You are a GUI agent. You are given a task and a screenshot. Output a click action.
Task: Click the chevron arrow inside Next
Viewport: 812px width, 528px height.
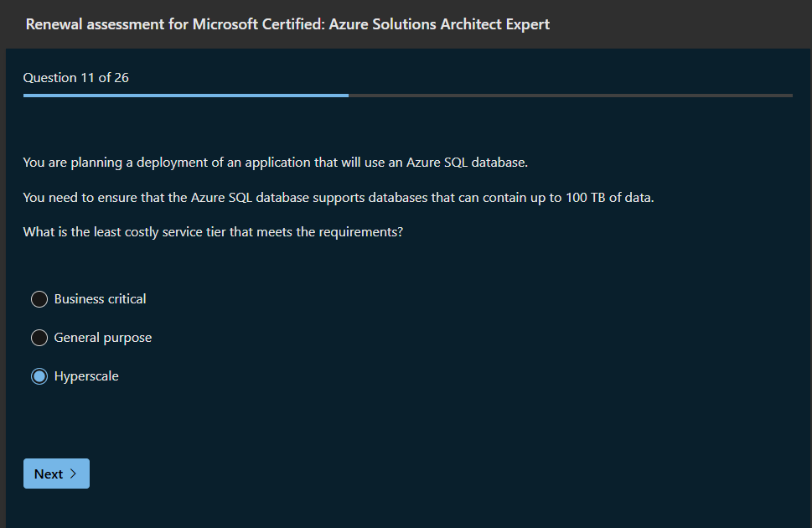point(74,474)
